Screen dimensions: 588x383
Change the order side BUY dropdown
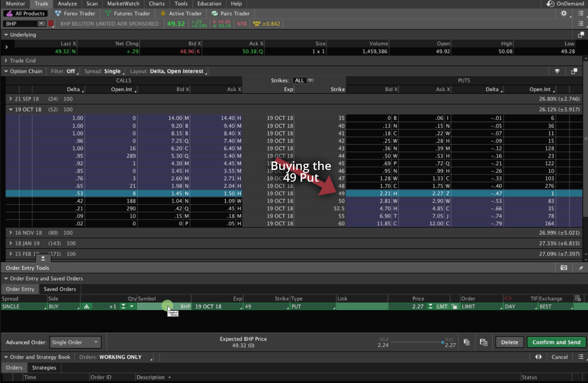64,307
